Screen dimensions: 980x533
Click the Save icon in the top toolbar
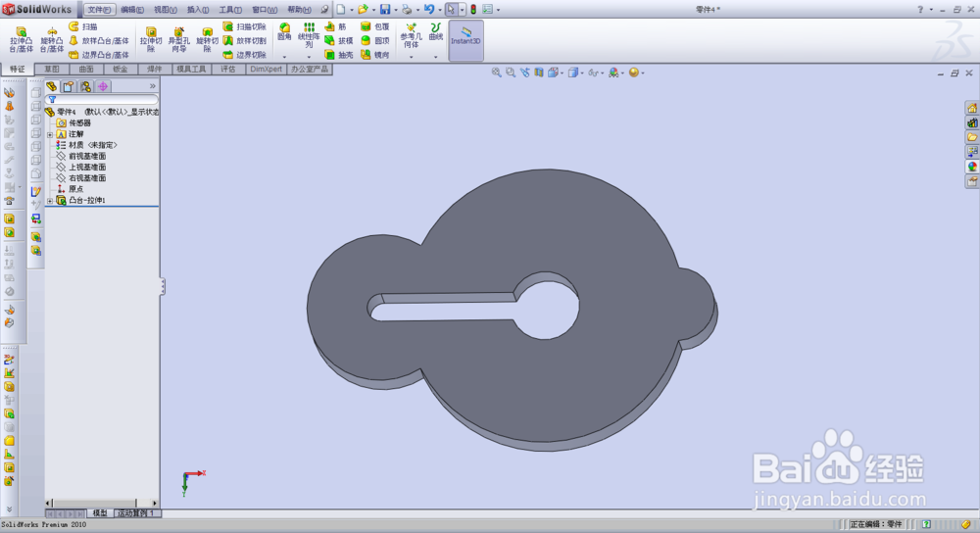385,10
